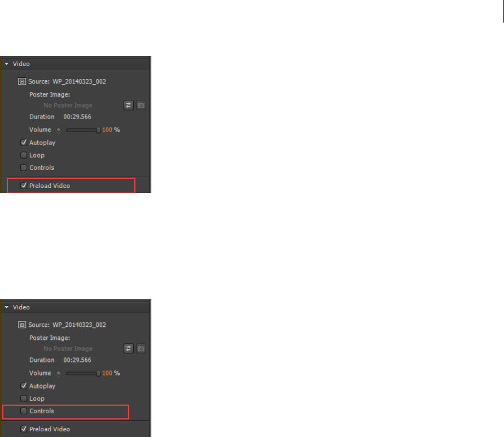Screen dimensions: 504x437
Task: Click the Volume keyframe diamond in lower panel
Action: 59,373
